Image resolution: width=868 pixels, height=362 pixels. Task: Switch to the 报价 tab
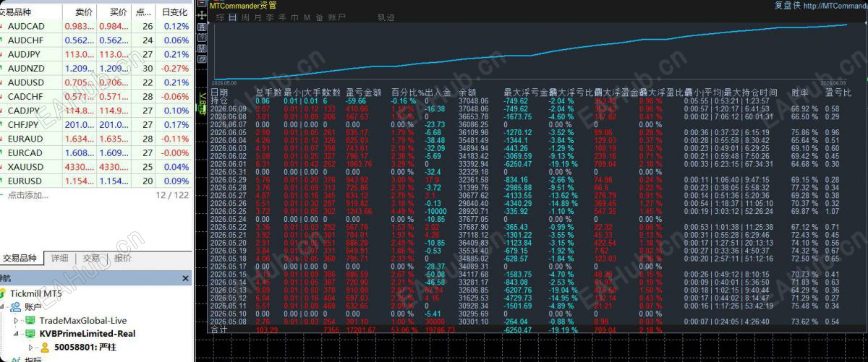tap(123, 258)
